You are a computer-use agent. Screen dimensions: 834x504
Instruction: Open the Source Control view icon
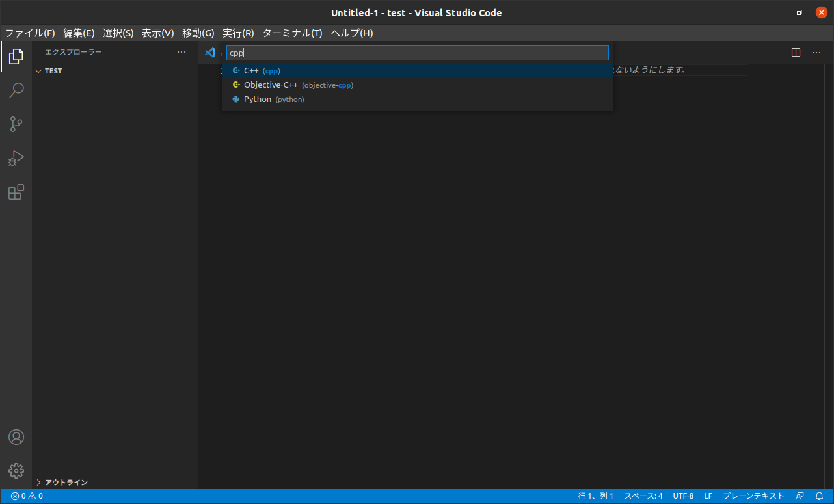[16, 124]
